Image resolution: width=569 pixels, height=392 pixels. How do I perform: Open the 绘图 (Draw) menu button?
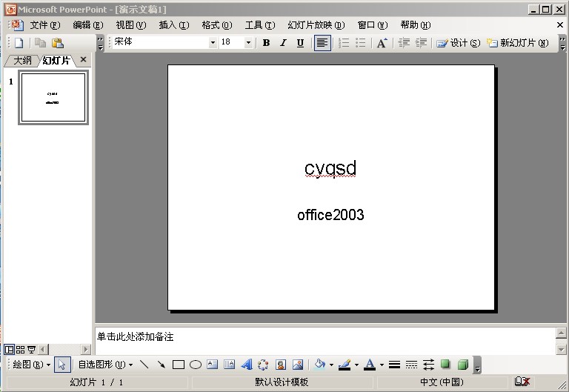(31, 365)
